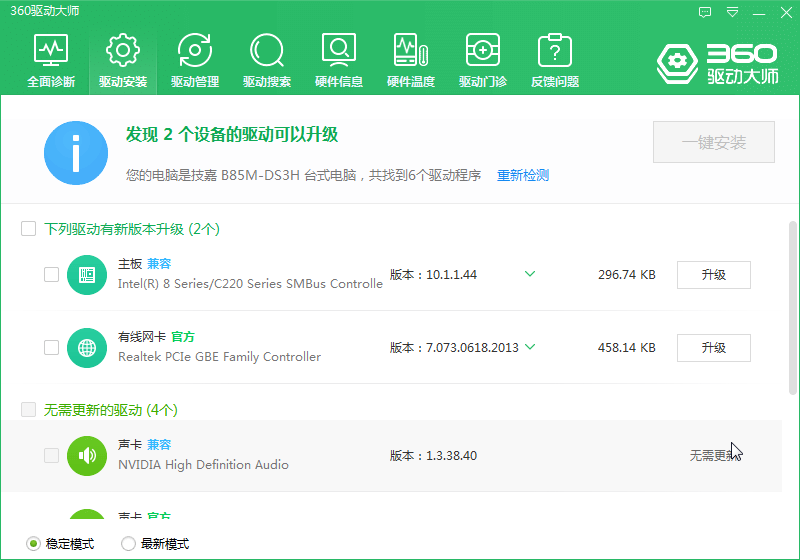Open 驱动管理 driver management icon
The image size is (800, 560).
tap(195, 60)
